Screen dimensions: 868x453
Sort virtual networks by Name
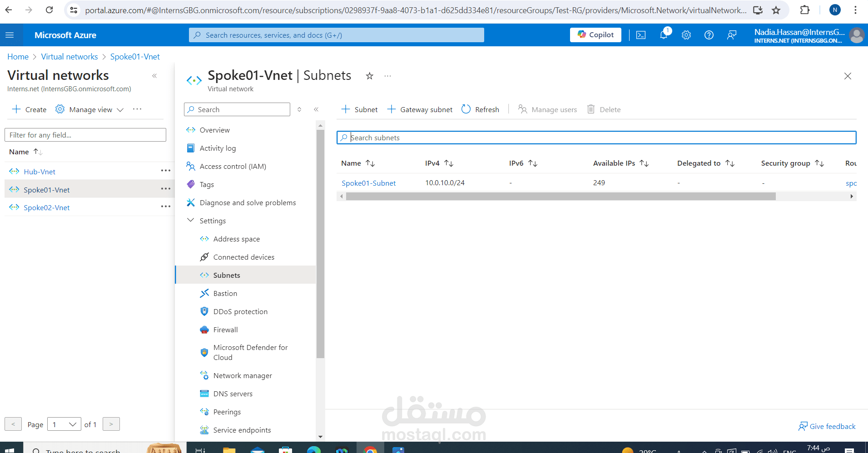tap(26, 152)
